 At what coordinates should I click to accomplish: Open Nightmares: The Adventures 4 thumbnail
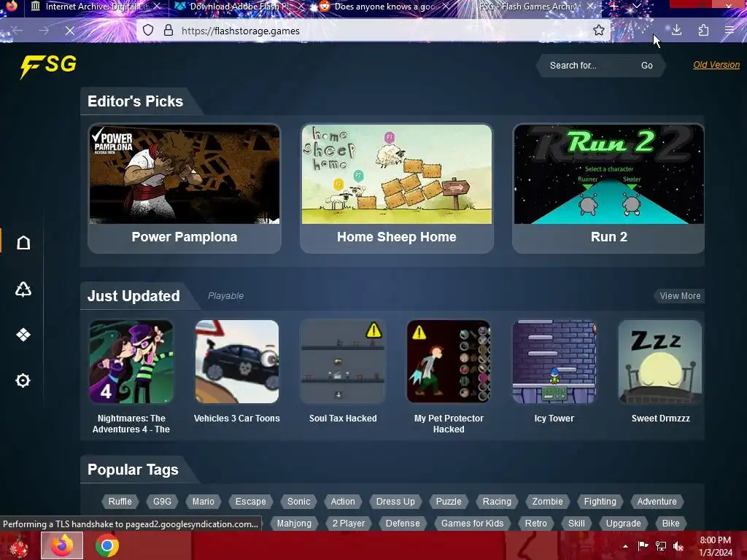[131, 362]
